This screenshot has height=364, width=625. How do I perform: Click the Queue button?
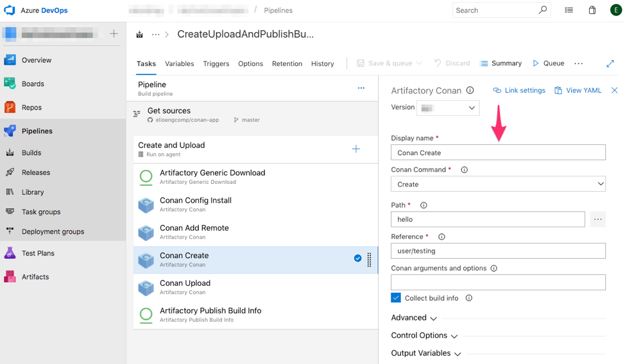point(548,63)
